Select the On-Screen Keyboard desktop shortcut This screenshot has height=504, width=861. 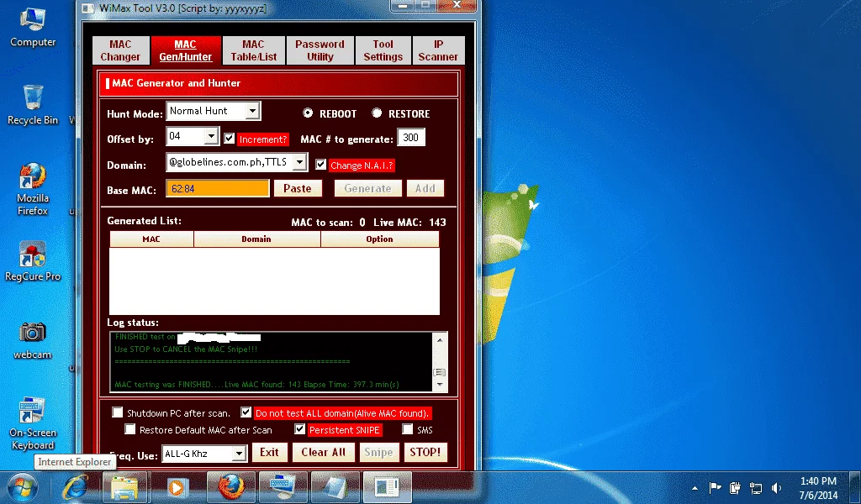(x=33, y=423)
